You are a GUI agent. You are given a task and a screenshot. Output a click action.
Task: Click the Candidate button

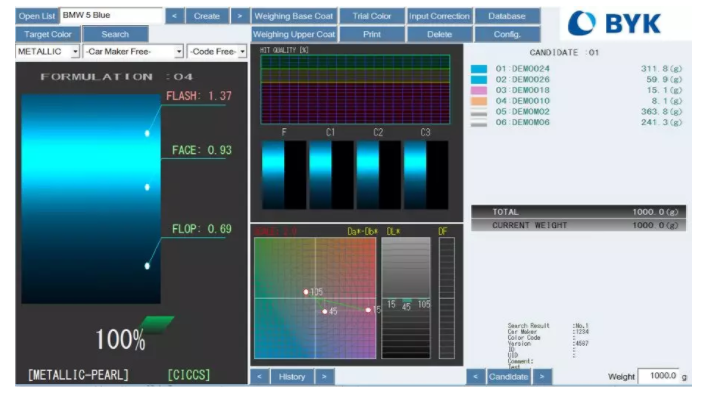coord(508,377)
